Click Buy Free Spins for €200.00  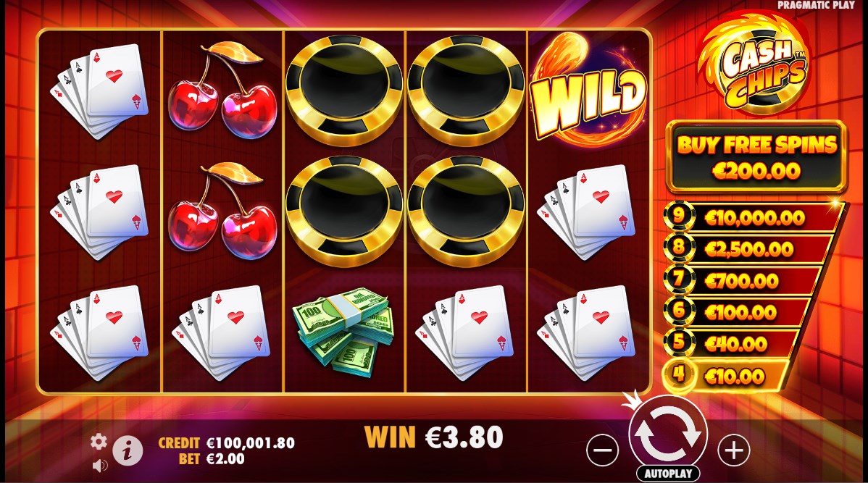(x=756, y=156)
